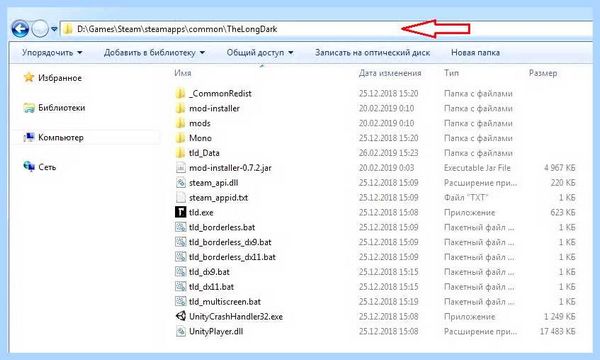Select file name tld_multiscreen.bat

(x=225, y=302)
